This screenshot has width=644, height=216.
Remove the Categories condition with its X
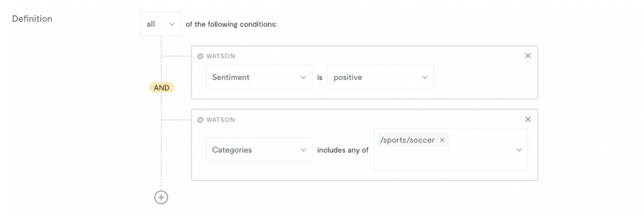528,119
